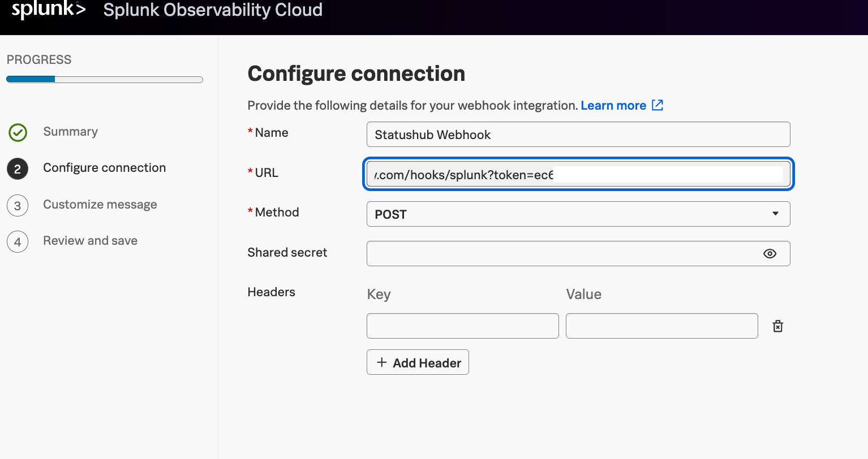
Task: Focus the header Key field
Action: click(463, 326)
